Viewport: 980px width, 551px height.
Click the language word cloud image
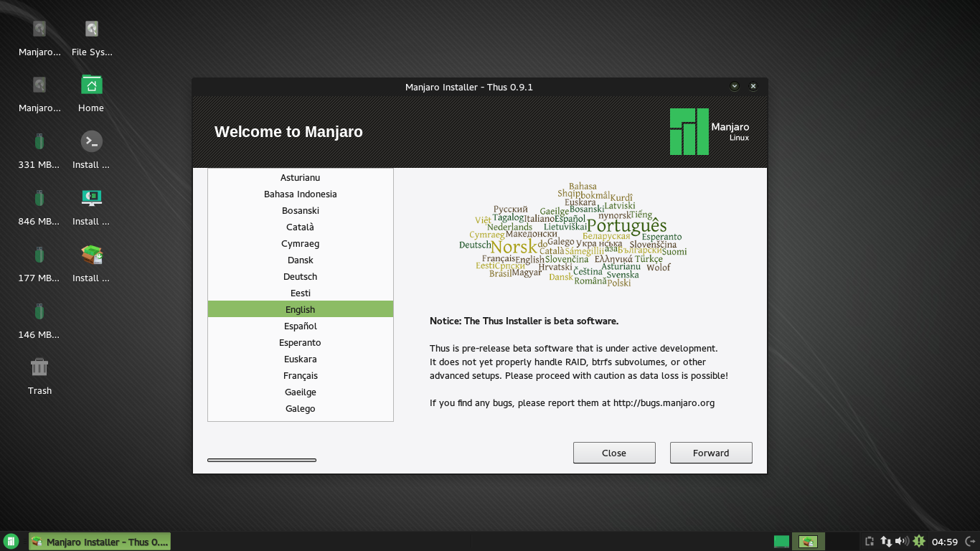point(573,235)
